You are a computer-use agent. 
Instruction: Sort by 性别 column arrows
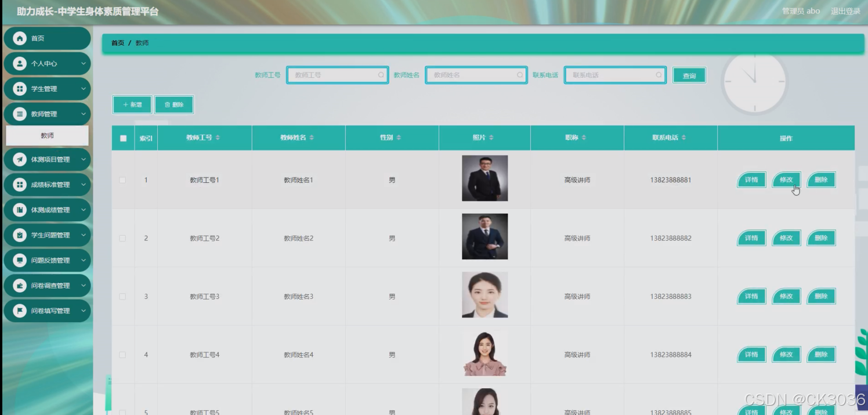click(399, 138)
